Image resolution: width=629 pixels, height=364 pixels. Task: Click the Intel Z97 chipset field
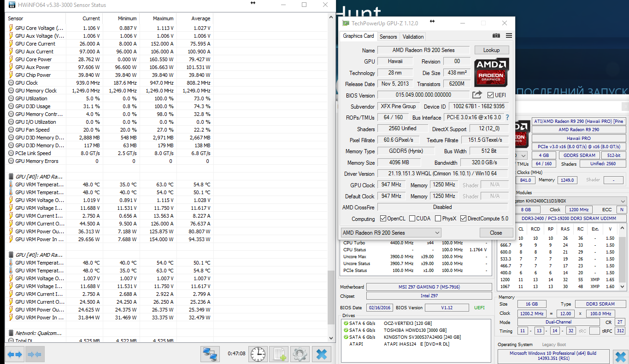click(429, 296)
